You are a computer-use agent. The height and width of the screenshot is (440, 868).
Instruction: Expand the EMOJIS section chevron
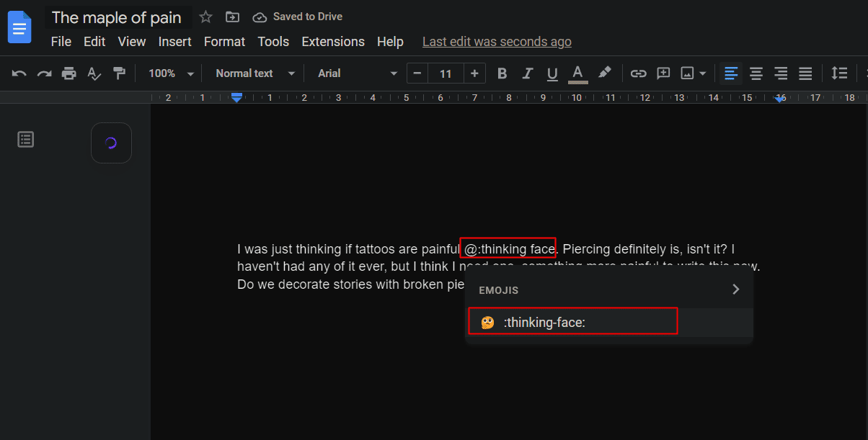pos(735,289)
